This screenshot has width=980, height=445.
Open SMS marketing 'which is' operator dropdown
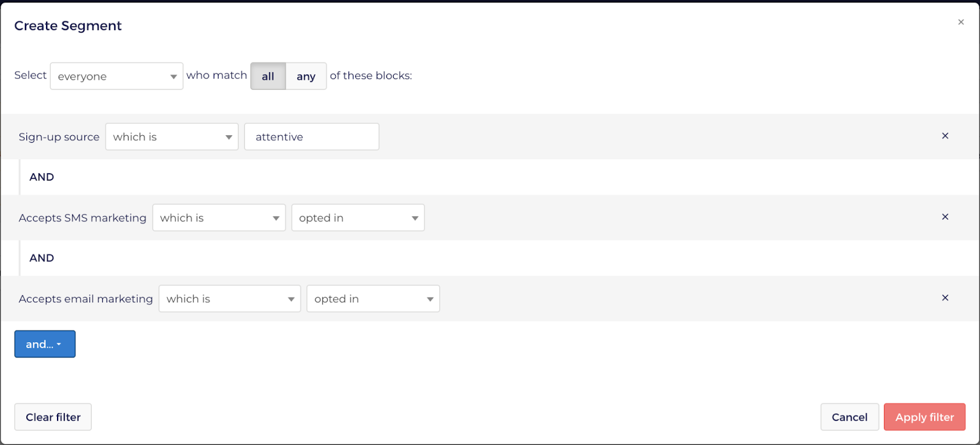(x=219, y=217)
